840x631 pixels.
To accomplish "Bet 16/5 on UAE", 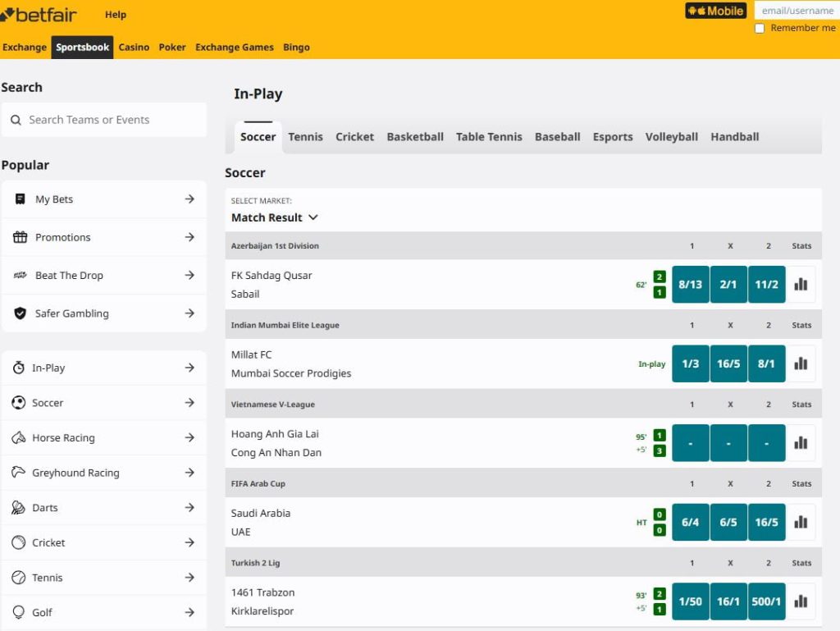I will (x=767, y=522).
